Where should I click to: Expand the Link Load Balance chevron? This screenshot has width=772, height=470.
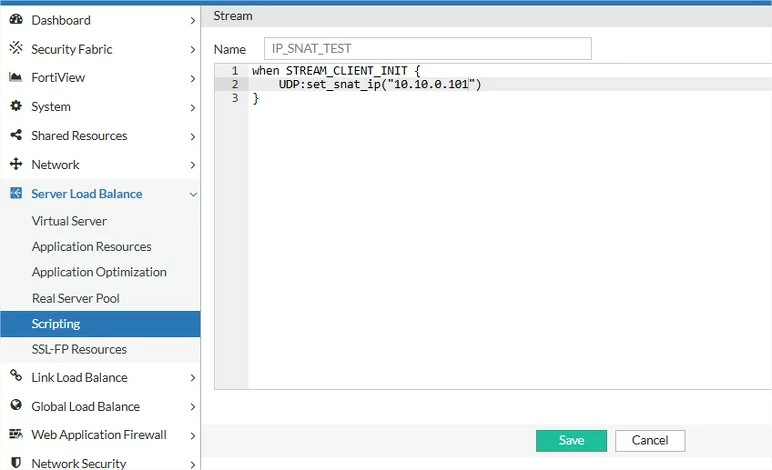click(193, 378)
